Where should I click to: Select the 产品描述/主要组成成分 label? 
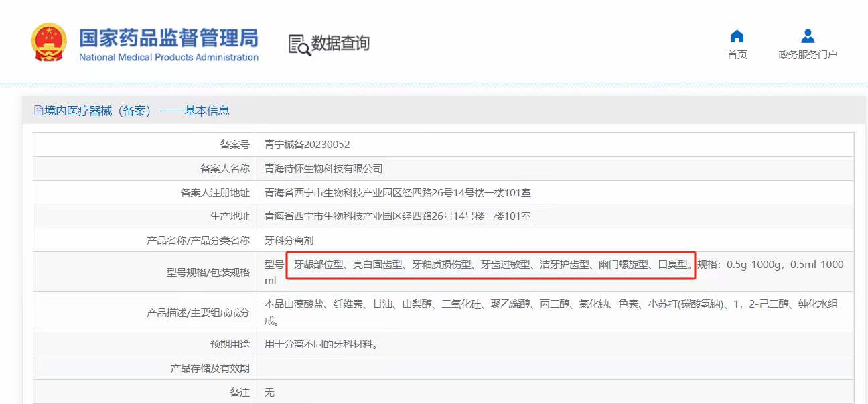click(198, 312)
